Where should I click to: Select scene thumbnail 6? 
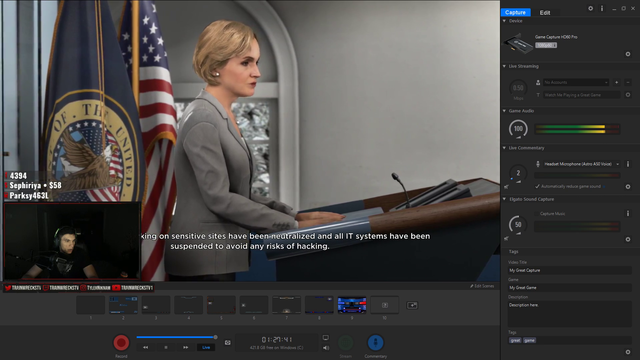pyautogui.click(x=254, y=305)
